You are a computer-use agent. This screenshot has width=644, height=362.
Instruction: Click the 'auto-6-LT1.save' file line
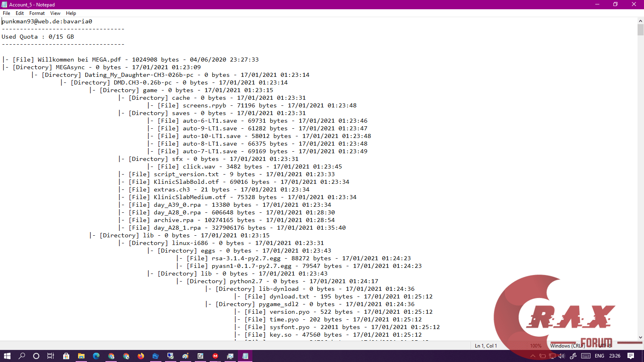coord(257,121)
